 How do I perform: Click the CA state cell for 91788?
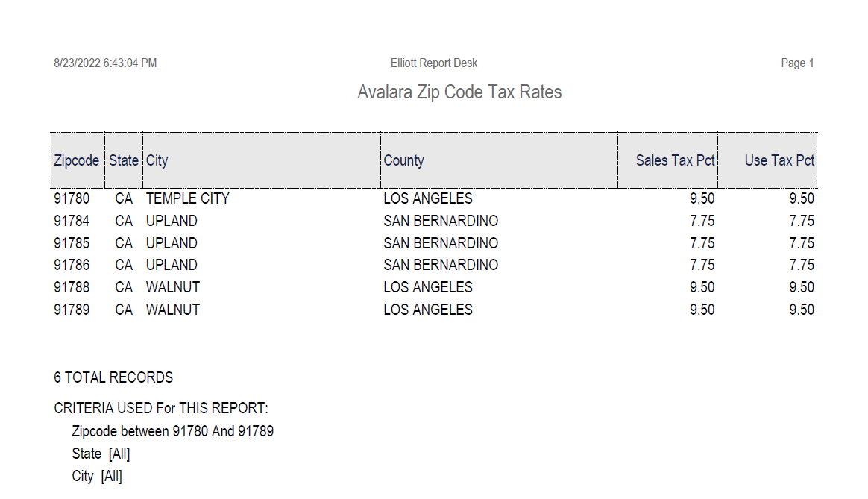[124, 287]
